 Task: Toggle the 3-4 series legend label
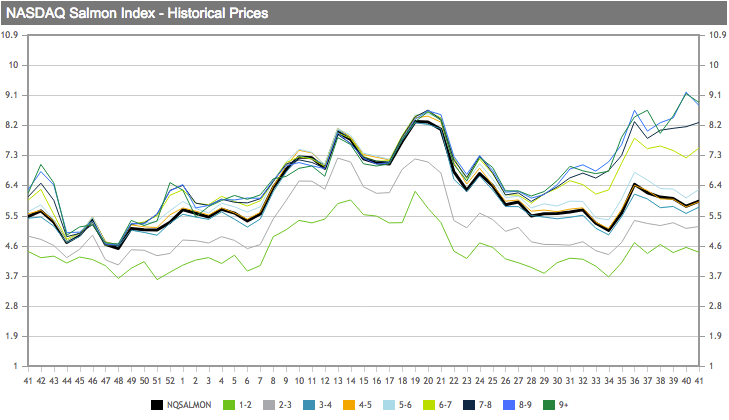pos(325,405)
